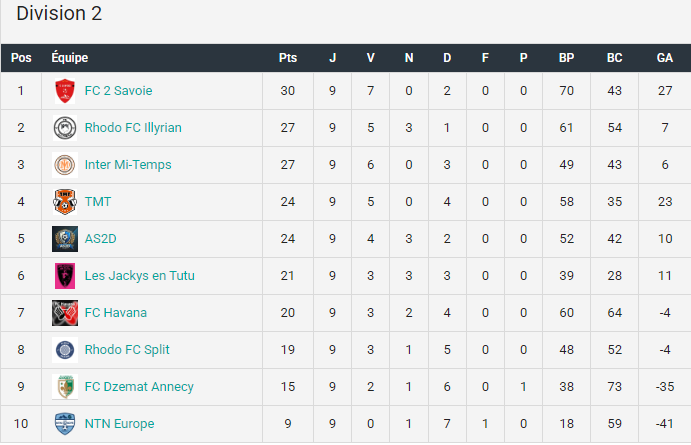Click the Pts column header
The width and height of the screenshot is (691, 445).
click(x=288, y=58)
